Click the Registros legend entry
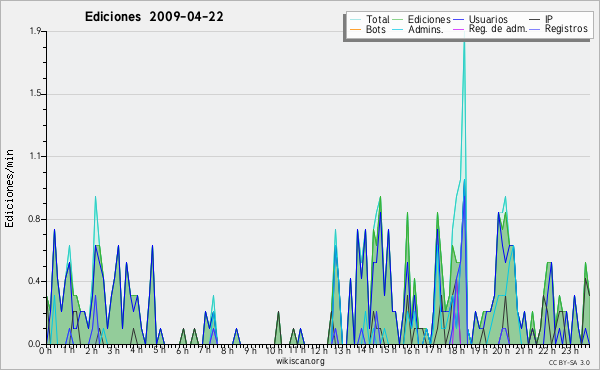 point(559,29)
